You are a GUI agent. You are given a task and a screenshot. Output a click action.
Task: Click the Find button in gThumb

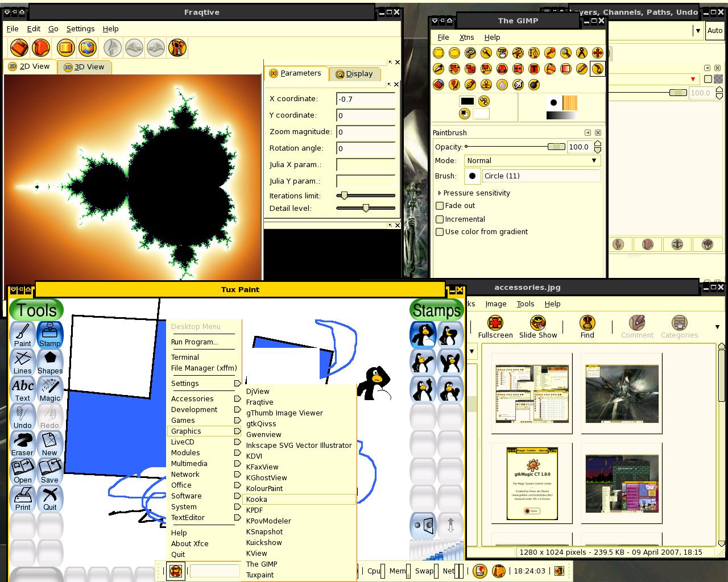point(587,327)
